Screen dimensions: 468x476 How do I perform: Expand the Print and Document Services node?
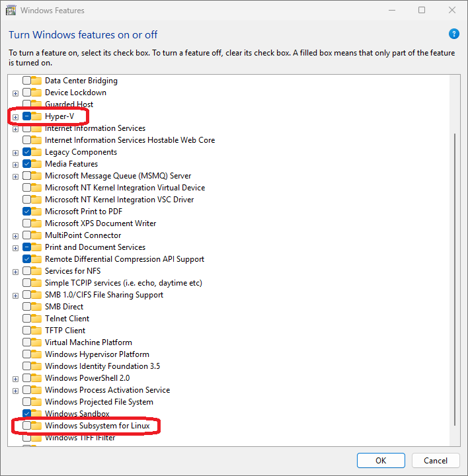click(x=15, y=248)
